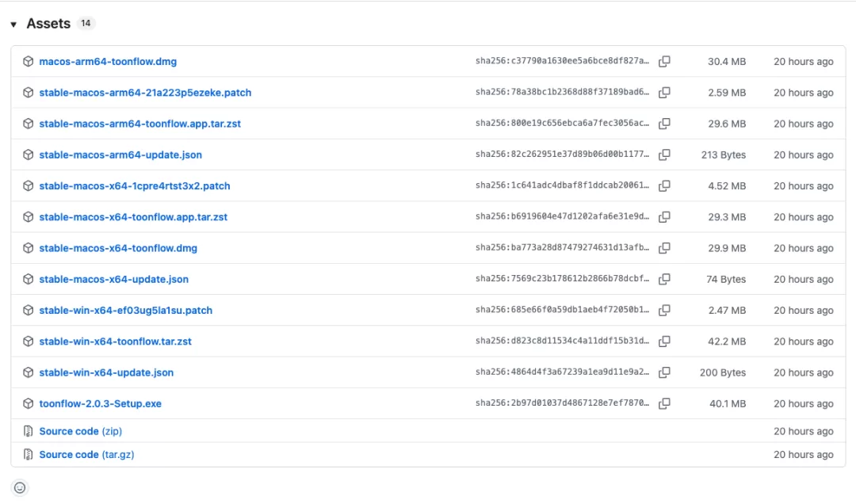Collapse the Assets section

point(13,24)
